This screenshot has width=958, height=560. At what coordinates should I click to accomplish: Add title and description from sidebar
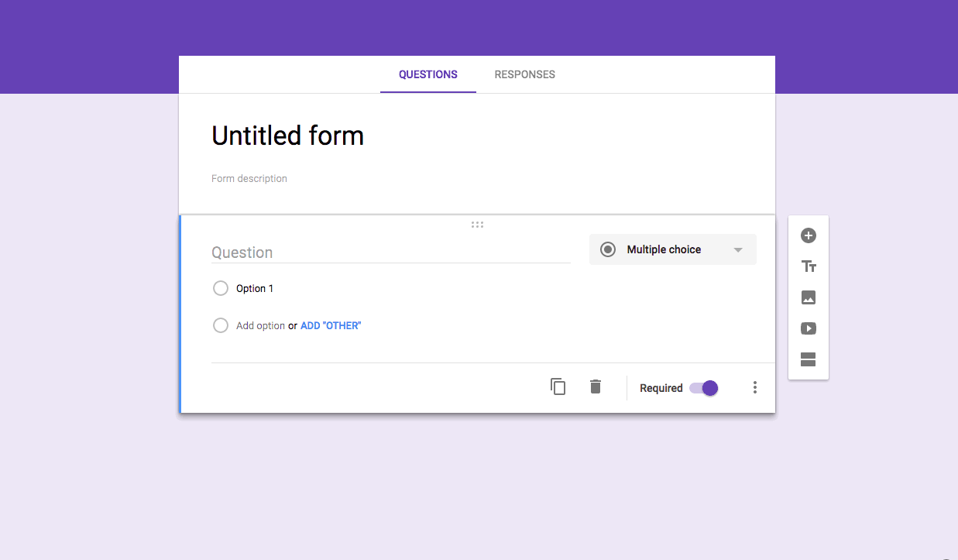coord(808,266)
